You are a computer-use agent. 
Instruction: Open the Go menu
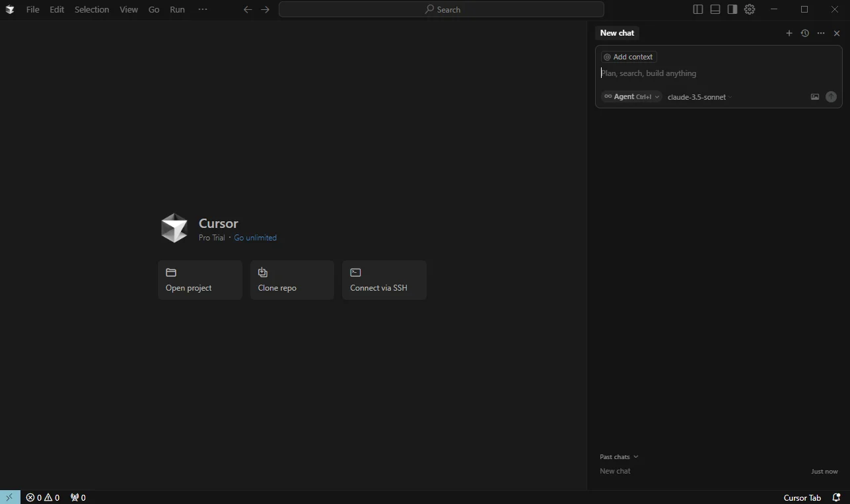(x=154, y=9)
